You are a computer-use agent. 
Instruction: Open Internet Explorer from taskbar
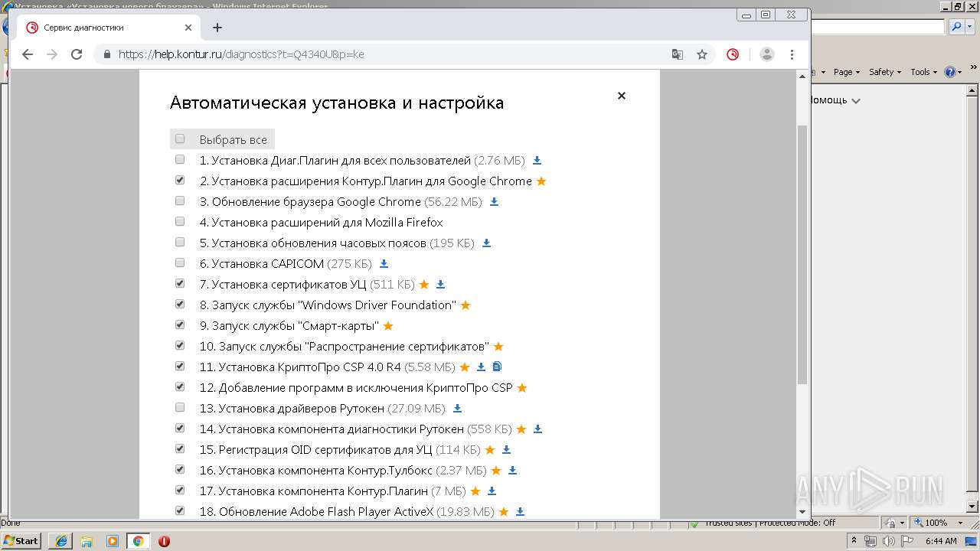pyautogui.click(x=60, y=541)
